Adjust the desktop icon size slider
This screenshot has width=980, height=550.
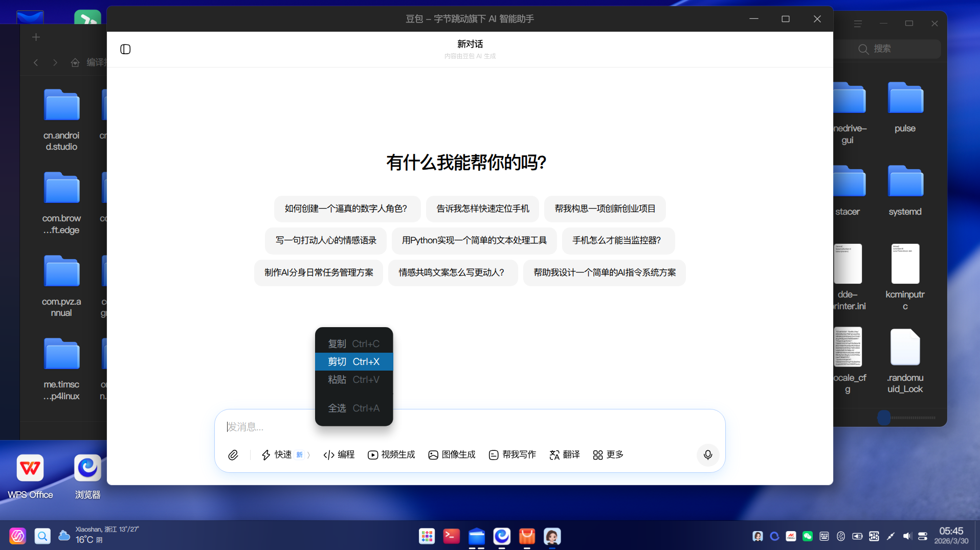[884, 418]
